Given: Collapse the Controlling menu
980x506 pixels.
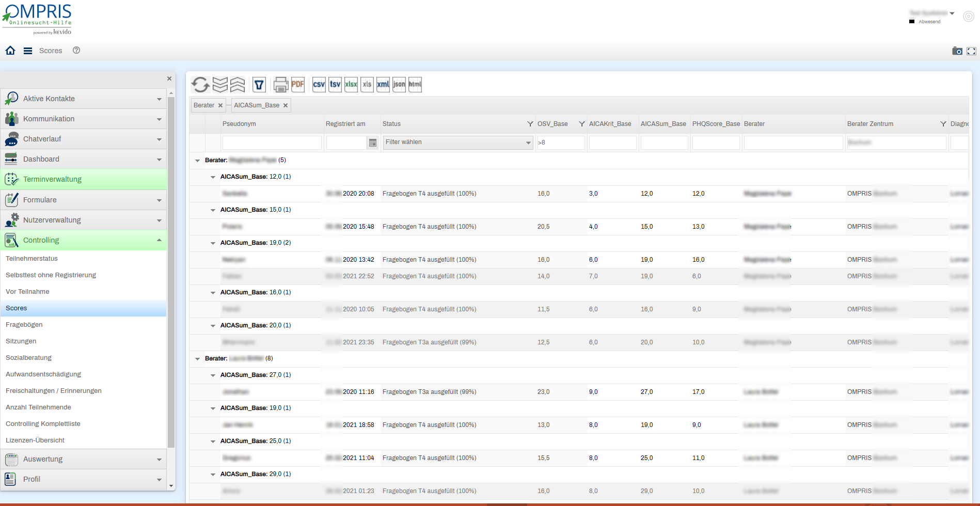Looking at the screenshot, I should click(84, 240).
